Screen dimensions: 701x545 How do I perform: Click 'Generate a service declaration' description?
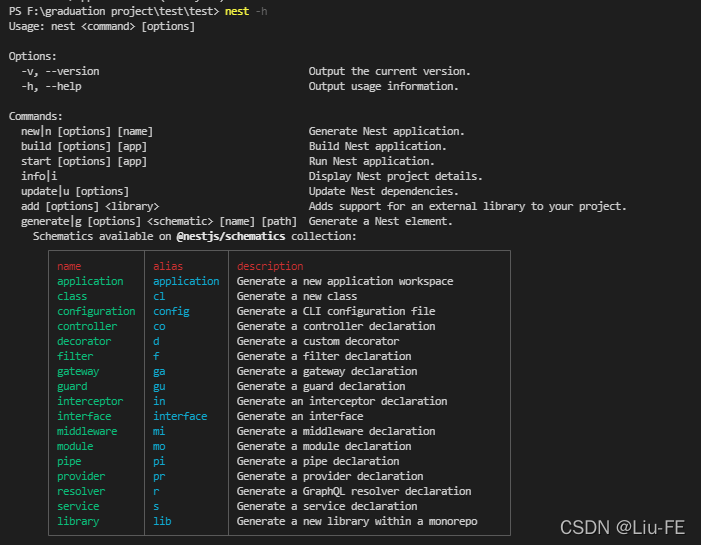(327, 507)
